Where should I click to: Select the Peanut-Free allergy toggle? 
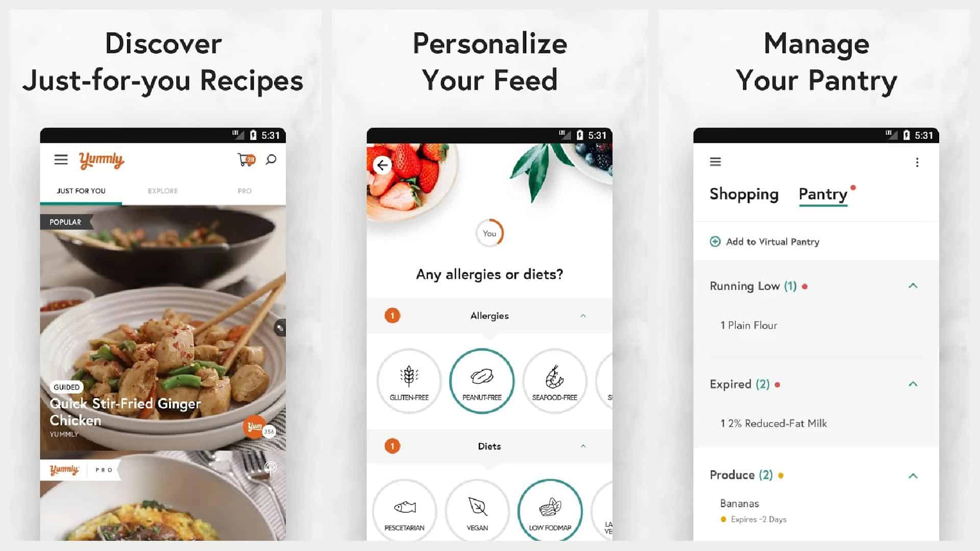coord(481,380)
